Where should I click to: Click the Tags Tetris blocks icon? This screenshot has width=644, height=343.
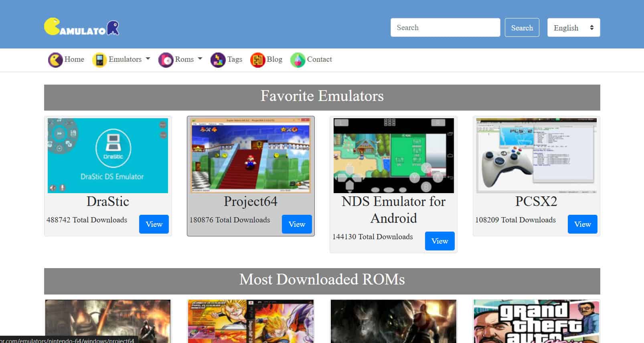click(x=218, y=60)
